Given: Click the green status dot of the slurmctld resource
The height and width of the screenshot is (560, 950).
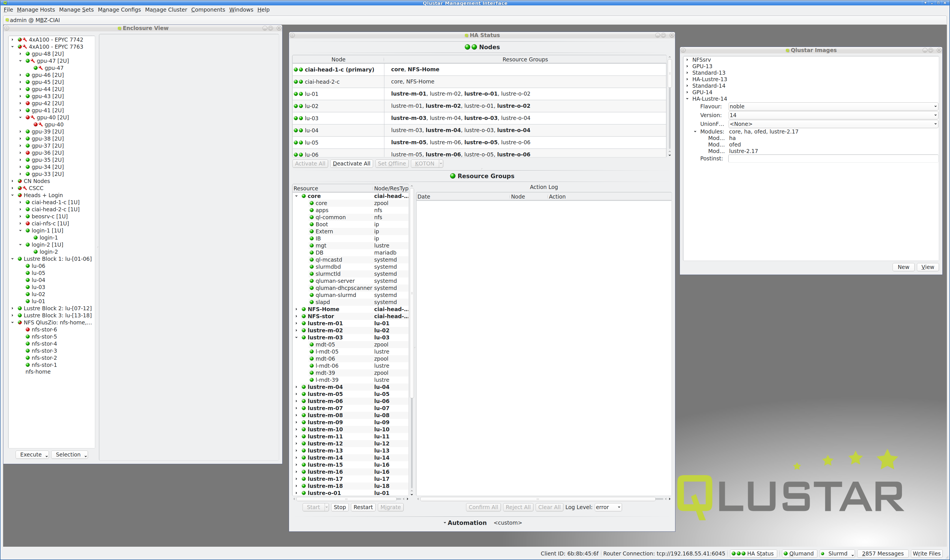Looking at the screenshot, I should 312,274.
